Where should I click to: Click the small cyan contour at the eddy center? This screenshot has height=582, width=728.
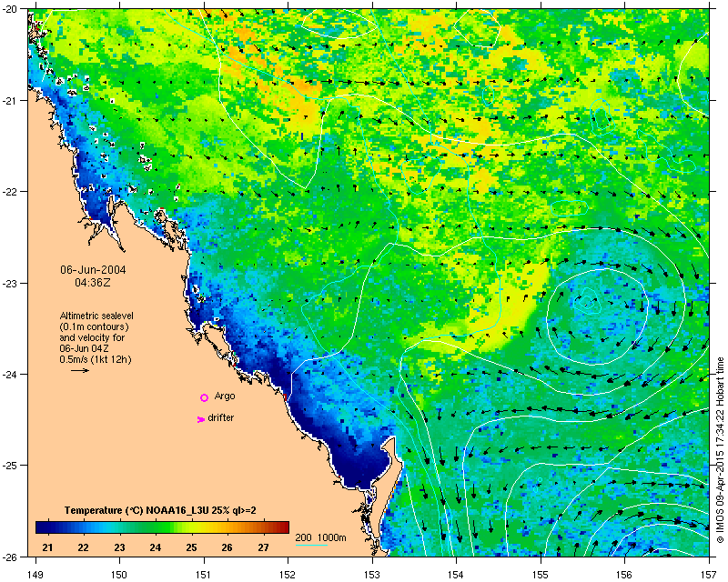click(x=587, y=302)
